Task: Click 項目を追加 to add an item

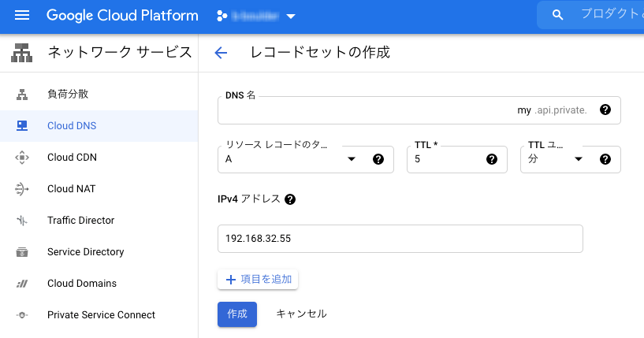Action: coord(258,279)
